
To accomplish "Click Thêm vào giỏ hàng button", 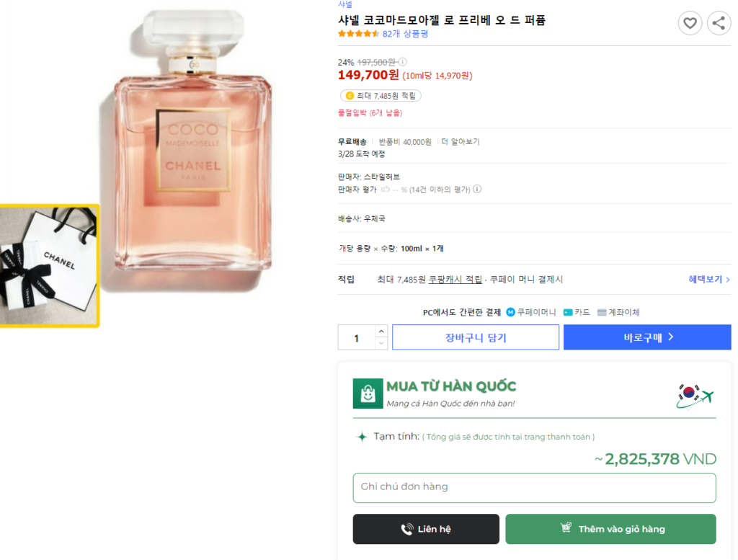I will [x=610, y=529].
